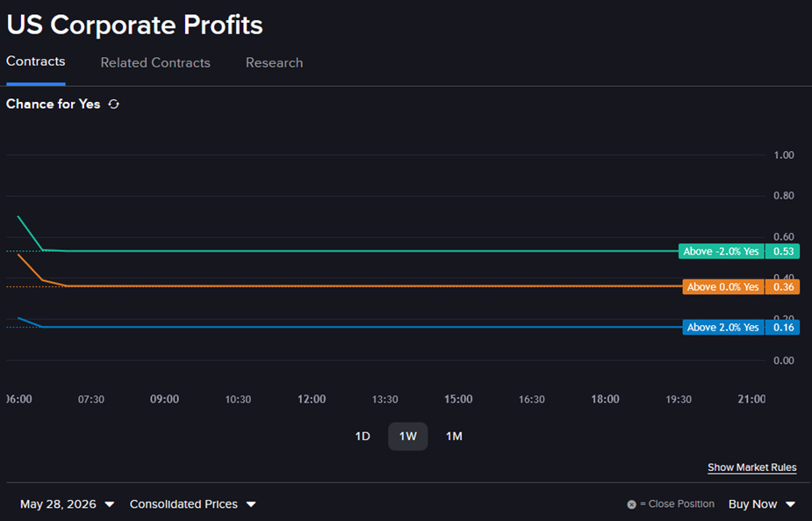The height and width of the screenshot is (521, 812).
Task: Click the 0.00 y-axis label
Action: click(x=784, y=360)
